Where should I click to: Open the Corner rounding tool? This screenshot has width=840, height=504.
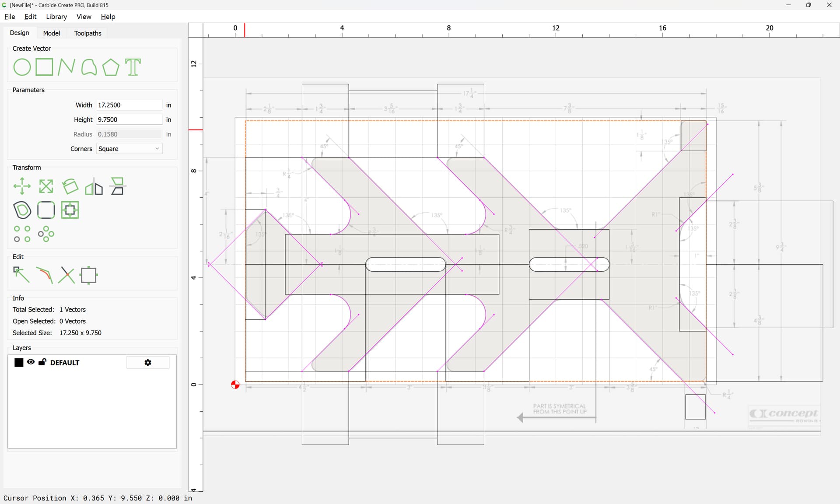(x=46, y=210)
